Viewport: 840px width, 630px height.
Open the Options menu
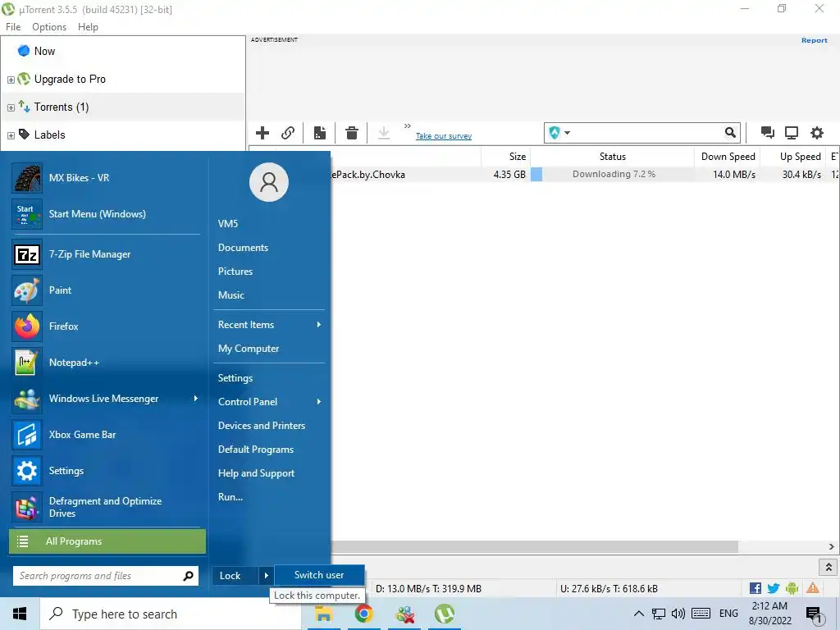click(49, 27)
